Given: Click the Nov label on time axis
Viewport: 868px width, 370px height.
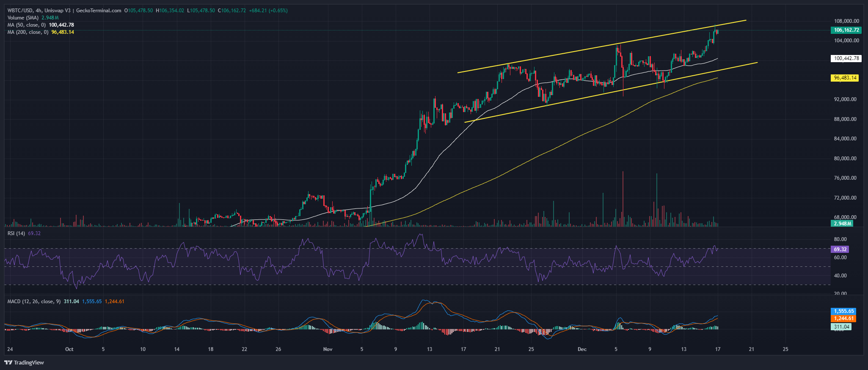Looking at the screenshot, I should click(328, 349).
